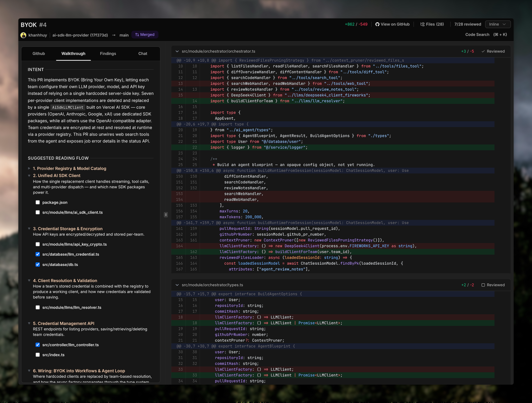532x403 pixels.
Task: Click the 7/28 reviewed progress indicator
Action: tap(468, 24)
